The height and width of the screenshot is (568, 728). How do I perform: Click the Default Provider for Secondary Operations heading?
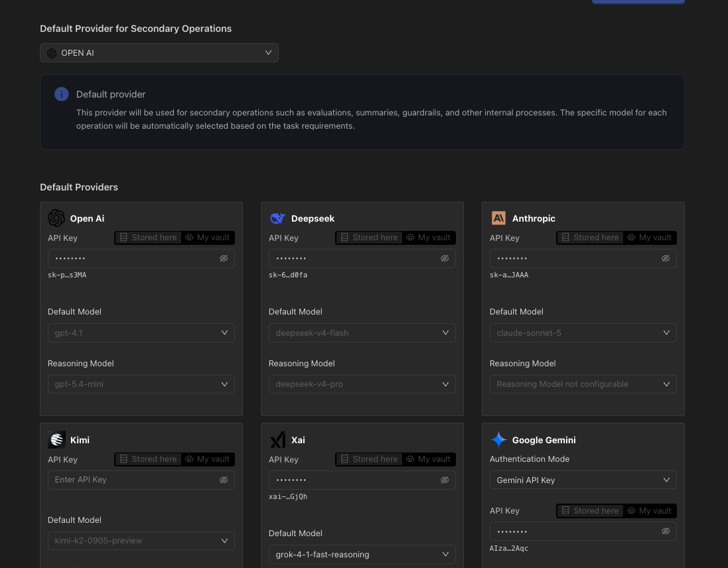(x=135, y=29)
